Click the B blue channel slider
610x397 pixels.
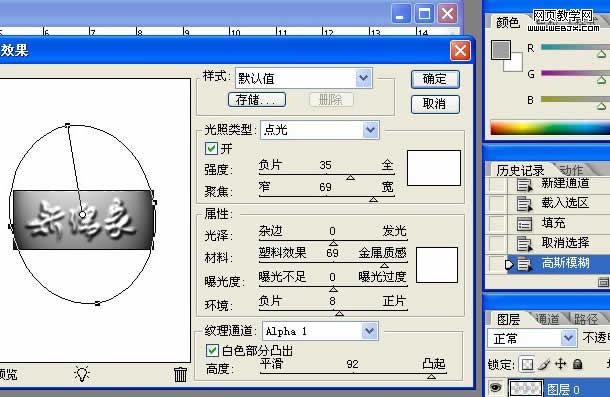click(x=601, y=106)
